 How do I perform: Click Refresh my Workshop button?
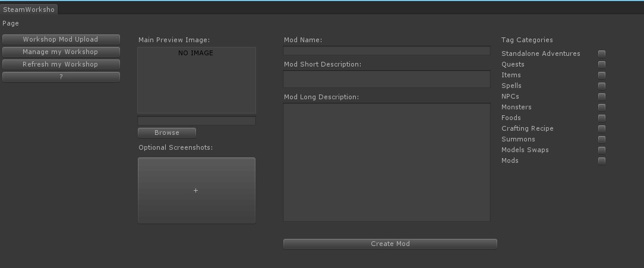click(61, 64)
